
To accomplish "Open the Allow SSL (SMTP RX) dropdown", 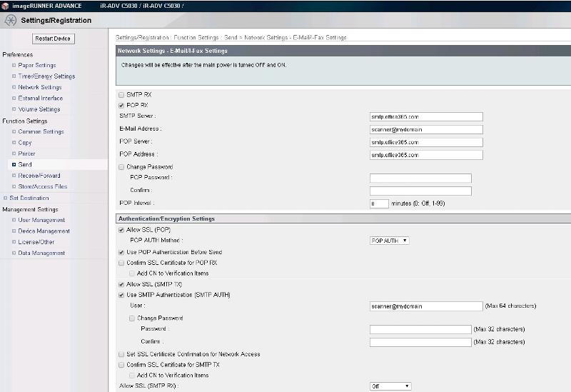I will 390,386.
